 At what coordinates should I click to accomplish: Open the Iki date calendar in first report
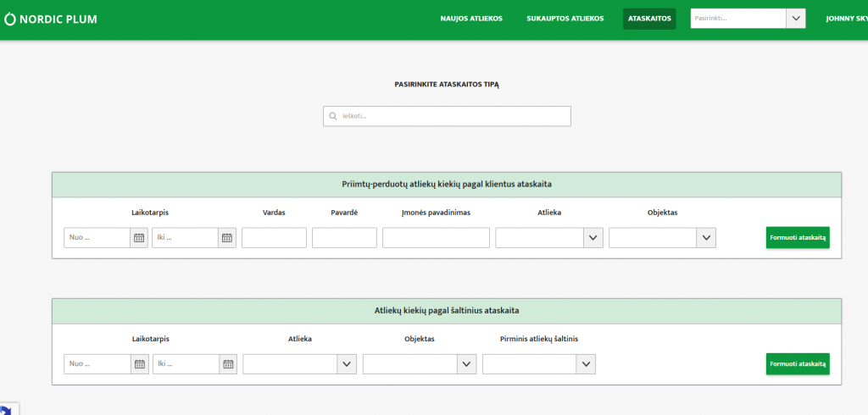pyautogui.click(x=227, y=238)
